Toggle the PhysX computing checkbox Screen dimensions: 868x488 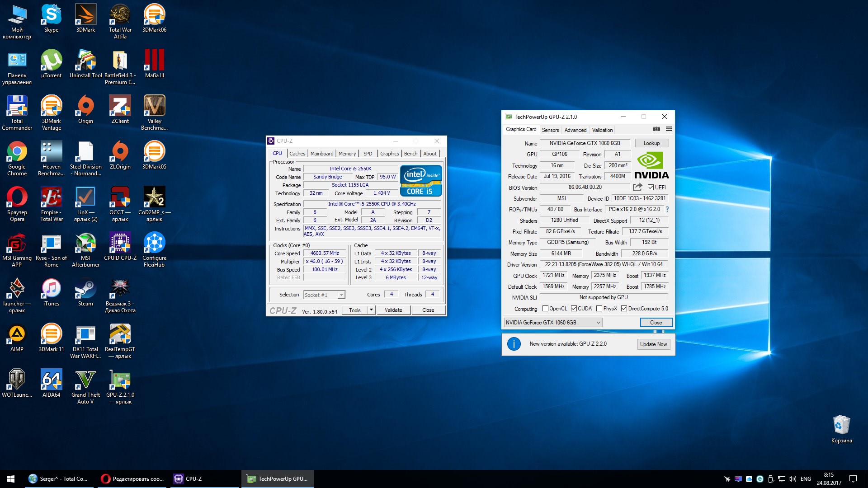[x=599, y=309]
